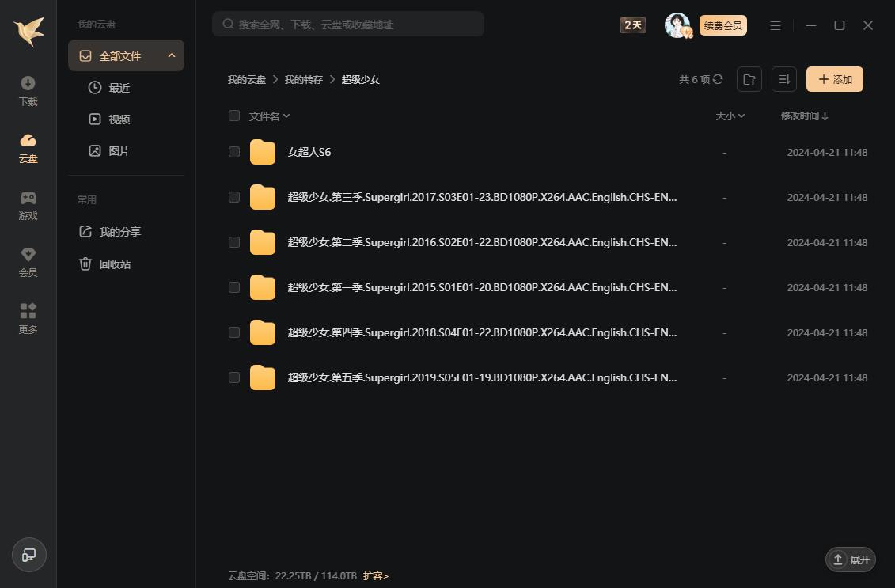Create a new folder with the folder-plus icon

(749, 79)
